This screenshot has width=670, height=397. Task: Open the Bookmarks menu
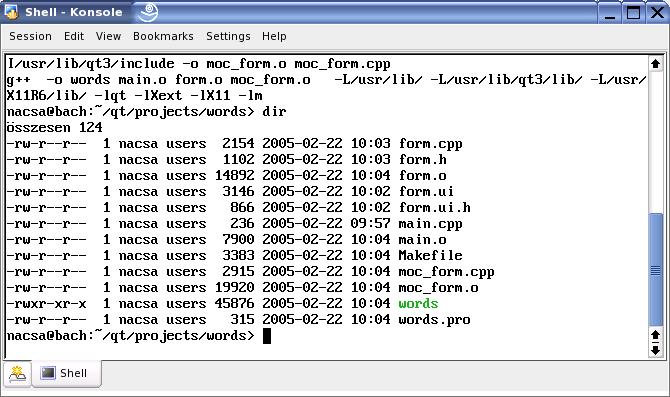pyautogui.click(x=163, y=36)
